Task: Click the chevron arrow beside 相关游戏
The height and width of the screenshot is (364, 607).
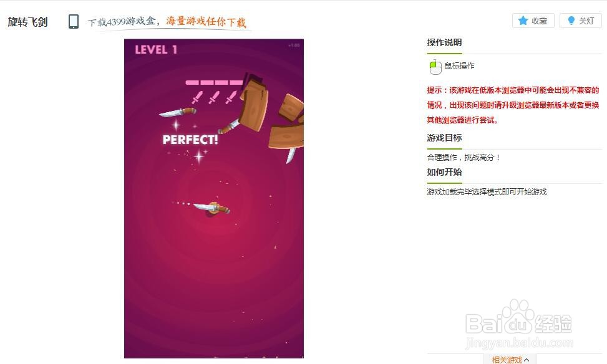Action: tap(527, 360)
